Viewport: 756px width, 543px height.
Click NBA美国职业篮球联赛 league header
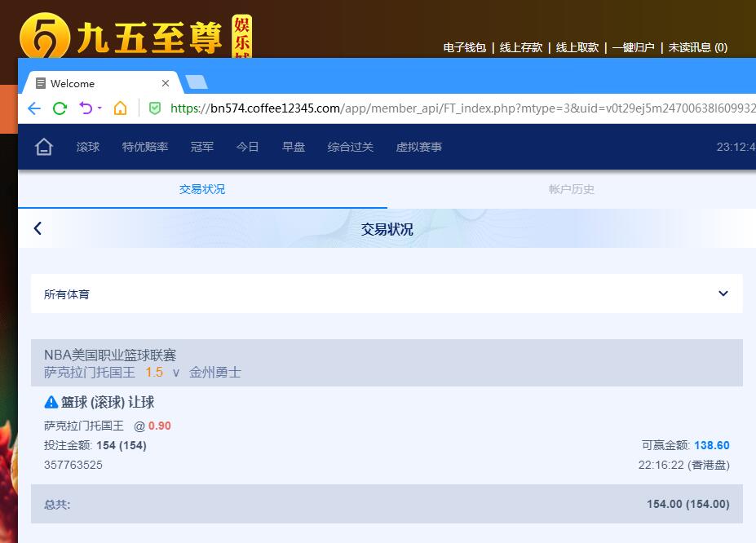[110, 355]
